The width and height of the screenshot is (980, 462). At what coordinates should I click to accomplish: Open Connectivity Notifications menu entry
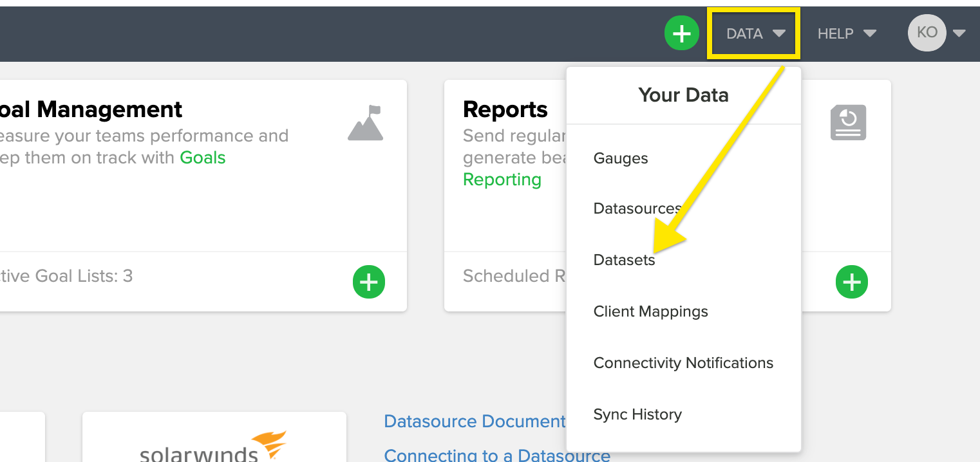[x=683, y=363]
